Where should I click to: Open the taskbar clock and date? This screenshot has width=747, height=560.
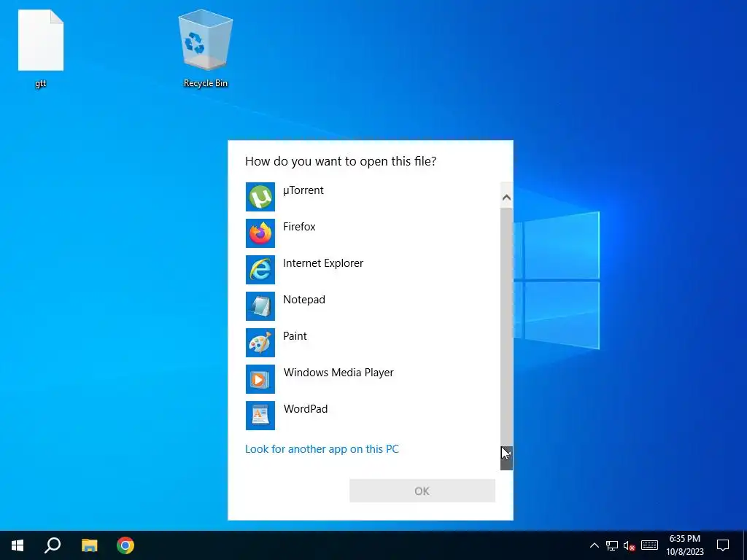coord(684,545)
